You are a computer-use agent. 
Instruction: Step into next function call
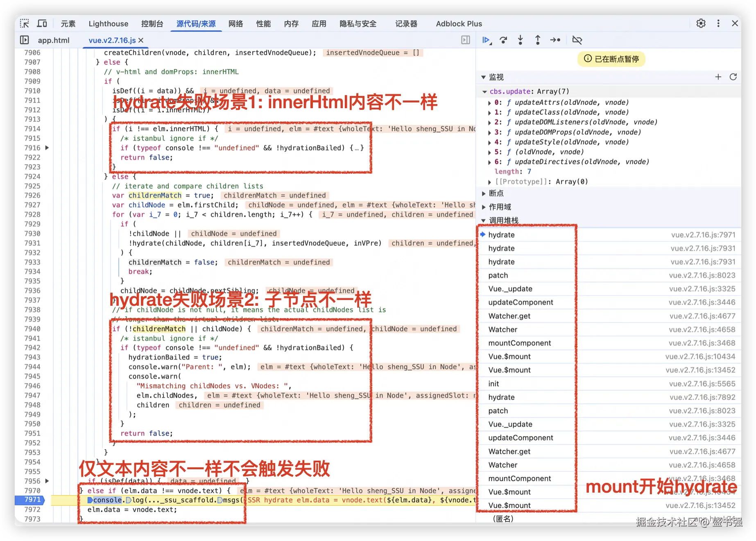click(x=521, y=40)
